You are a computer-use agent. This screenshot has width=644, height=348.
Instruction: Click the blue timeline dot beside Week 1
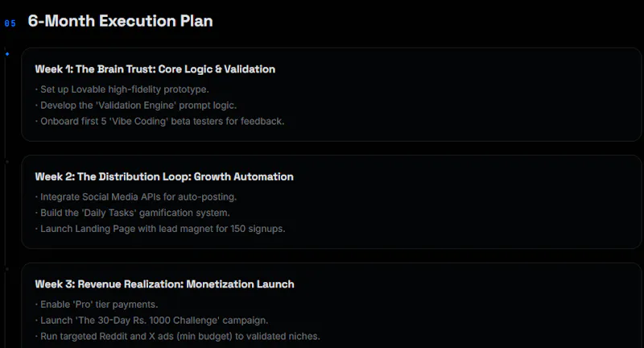7,54
